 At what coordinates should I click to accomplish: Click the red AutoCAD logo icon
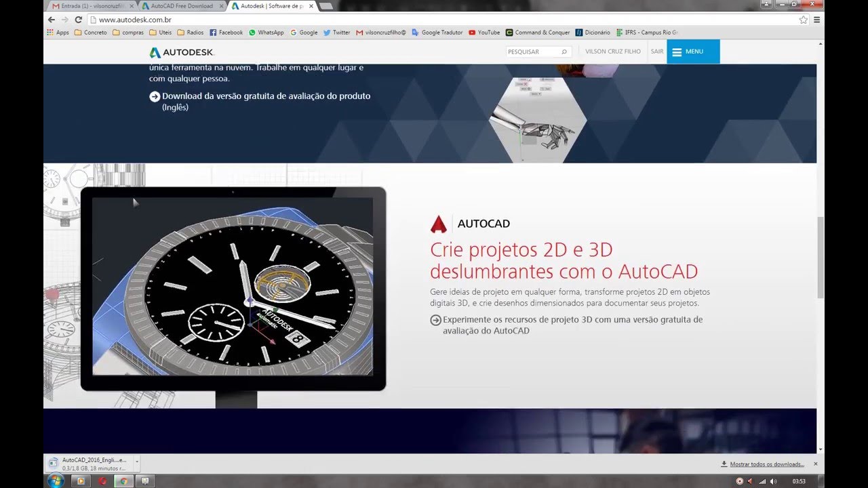(x=439, y=224)
